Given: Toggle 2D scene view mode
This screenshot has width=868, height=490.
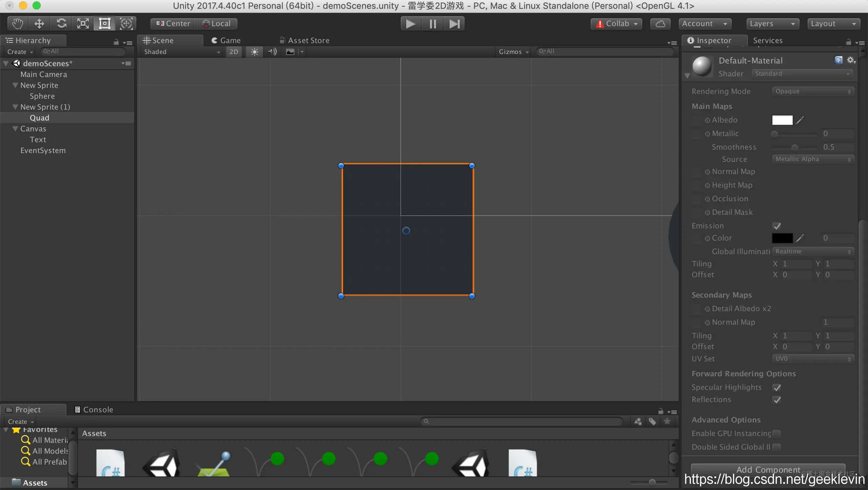Looking at the screenshot, I should coord(234,52).
